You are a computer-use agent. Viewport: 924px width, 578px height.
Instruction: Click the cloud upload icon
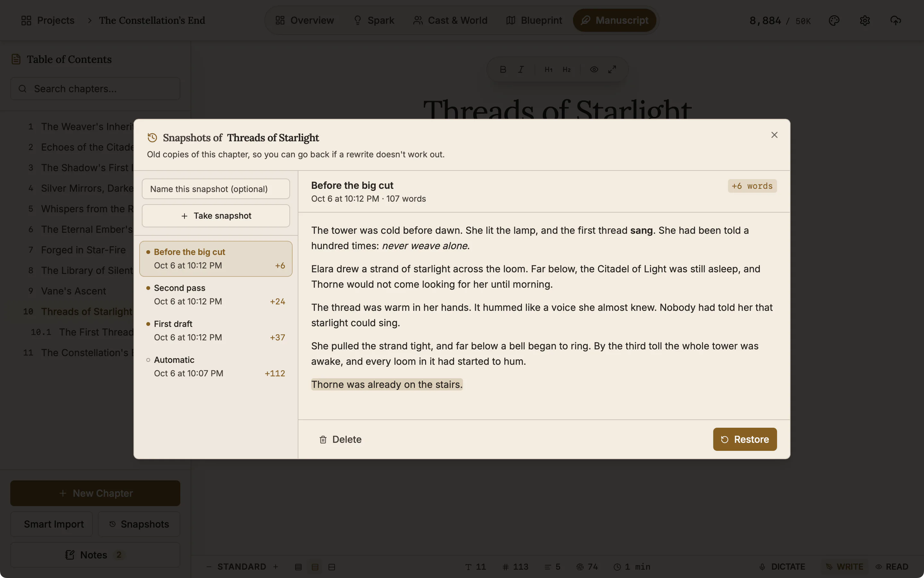[x=896, y=20]
